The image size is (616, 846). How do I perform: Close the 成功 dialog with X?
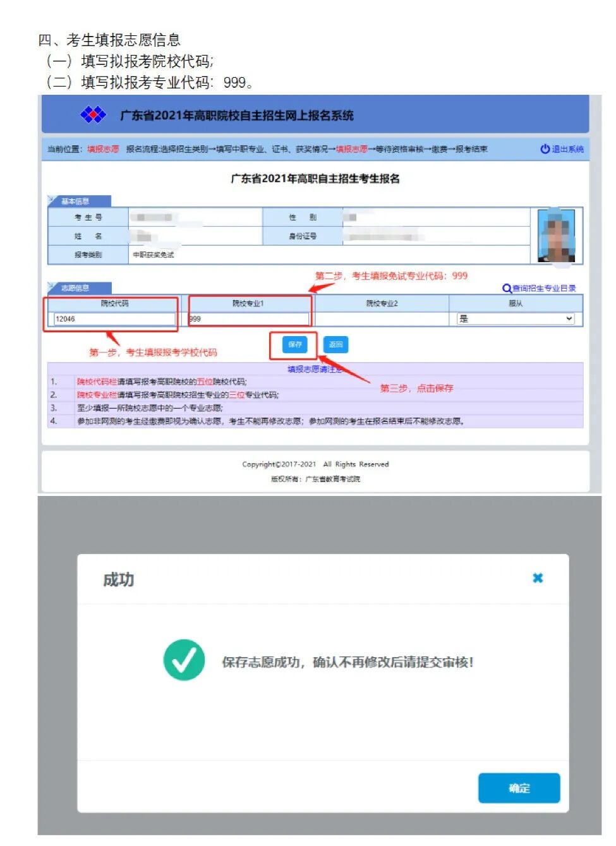pos(538,577)
